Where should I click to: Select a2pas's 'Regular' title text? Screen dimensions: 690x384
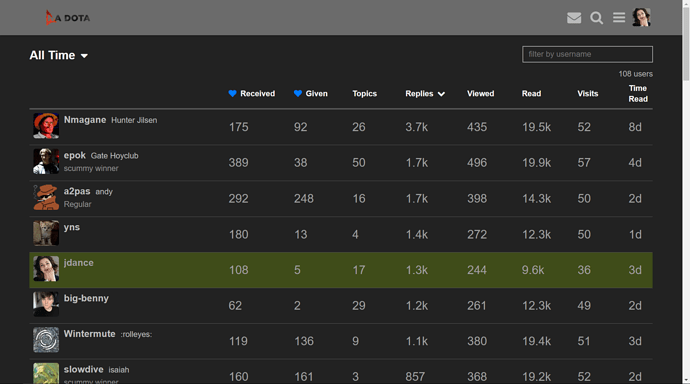pos(77,204)
